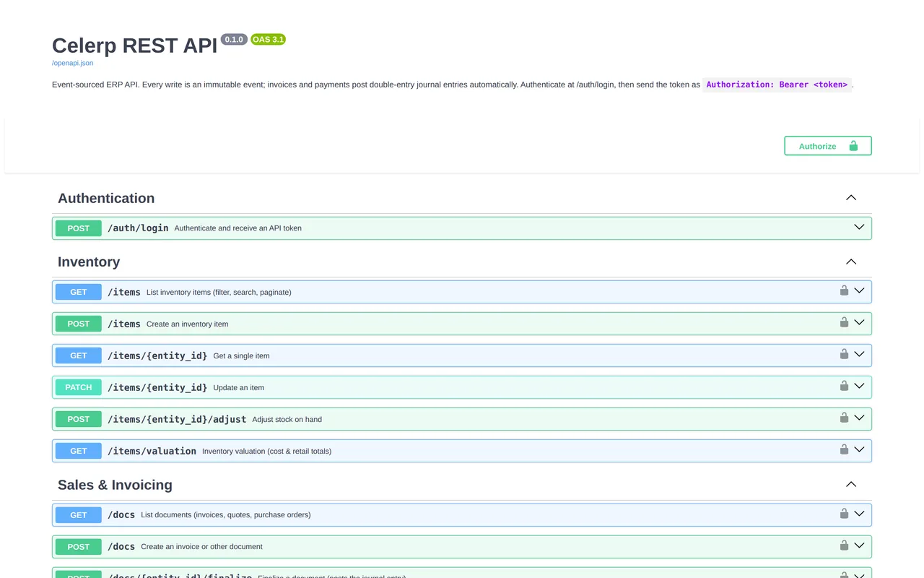The image size is (924, 578).
Task: Click the PATCH badge for Update an item
Action: coord(79,387)
